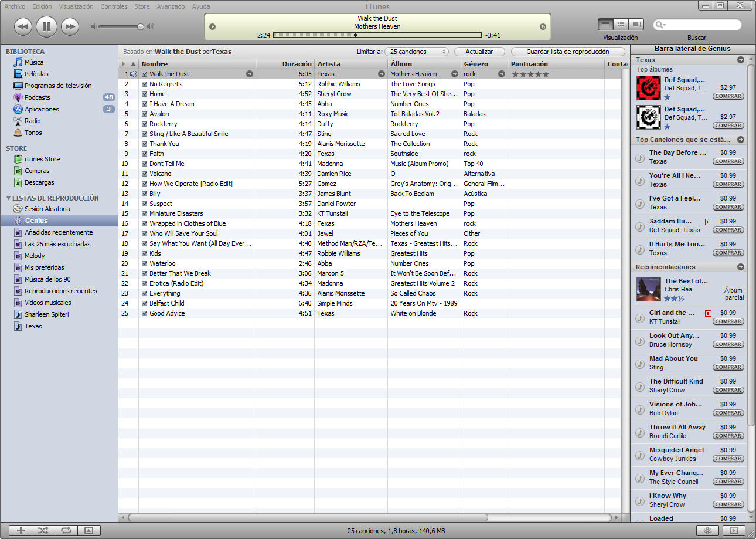Click the arrow next to Walk the Dust song name
The width and height of the screenshot is (756, 539).
[250, 74]
